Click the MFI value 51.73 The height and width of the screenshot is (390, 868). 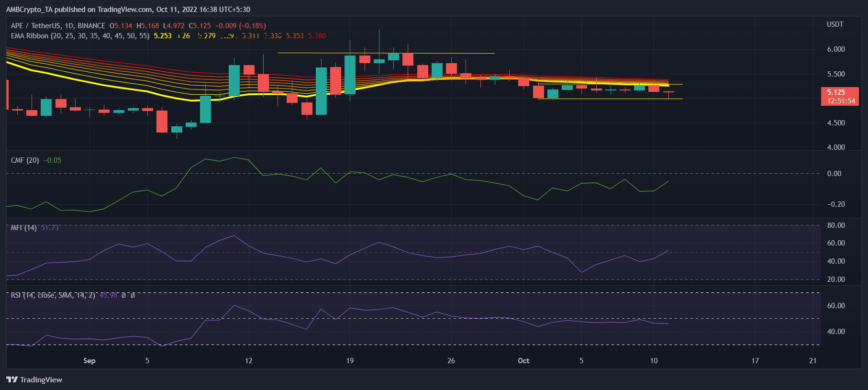coord(50,228)
